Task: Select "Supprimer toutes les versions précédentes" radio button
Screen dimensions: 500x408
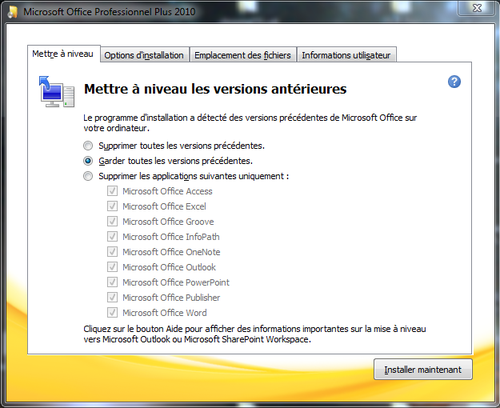Action: coord(88,146)
